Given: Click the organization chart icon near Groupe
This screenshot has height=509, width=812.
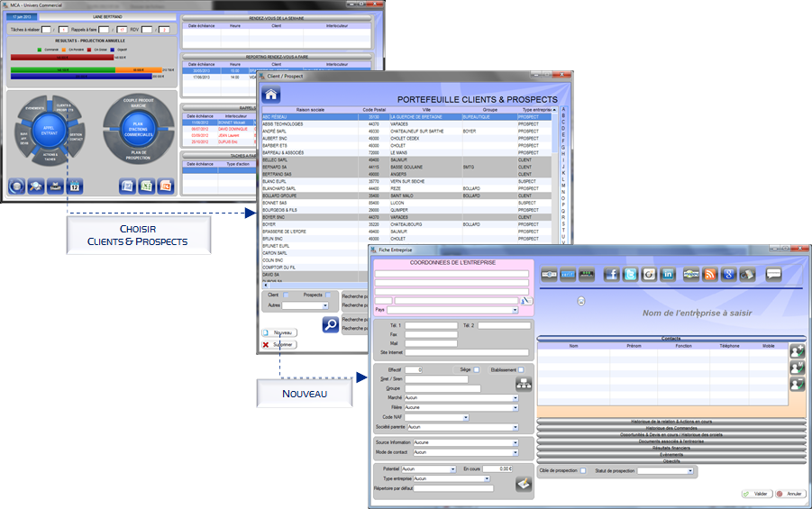Looking at the screenshot, I should point(524,384).
